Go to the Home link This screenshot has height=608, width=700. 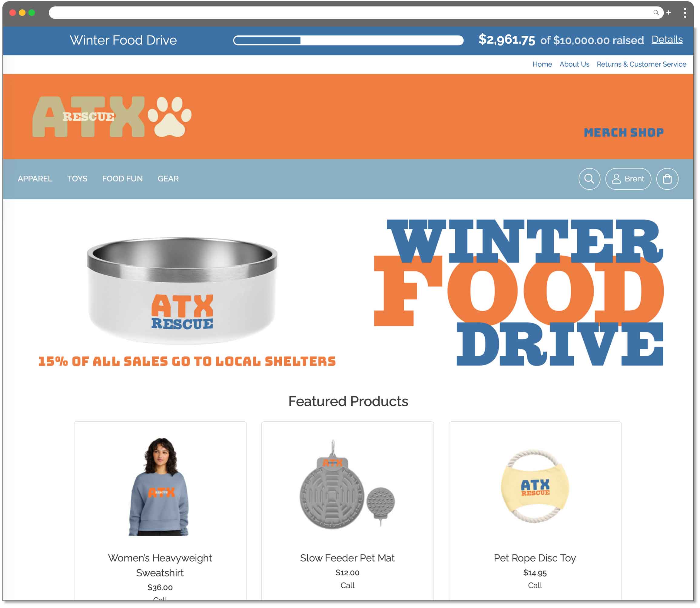(x=542, y=64)
